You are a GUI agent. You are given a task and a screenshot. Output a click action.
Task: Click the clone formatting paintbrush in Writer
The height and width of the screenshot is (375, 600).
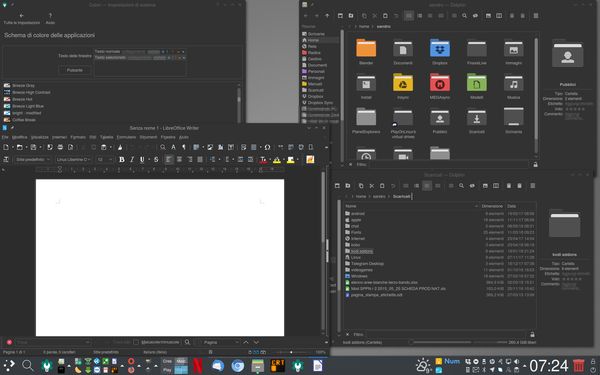pyautogui.click(x=120, y=147)
